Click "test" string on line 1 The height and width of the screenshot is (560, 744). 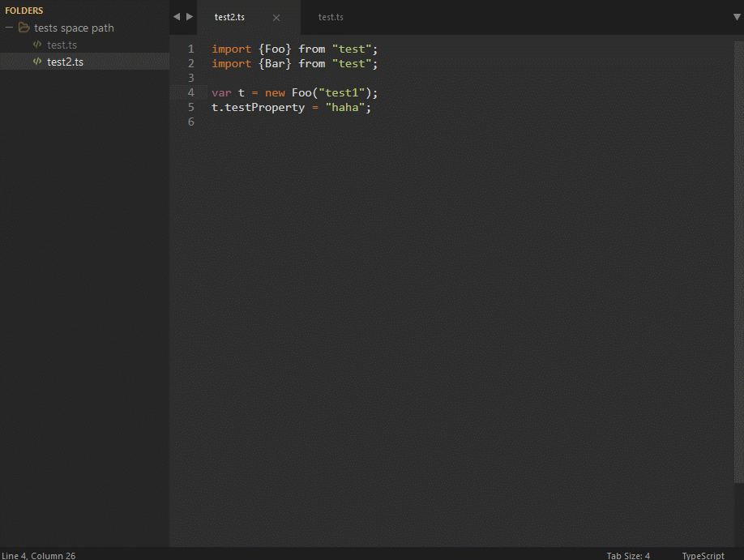tap(352, 49)
